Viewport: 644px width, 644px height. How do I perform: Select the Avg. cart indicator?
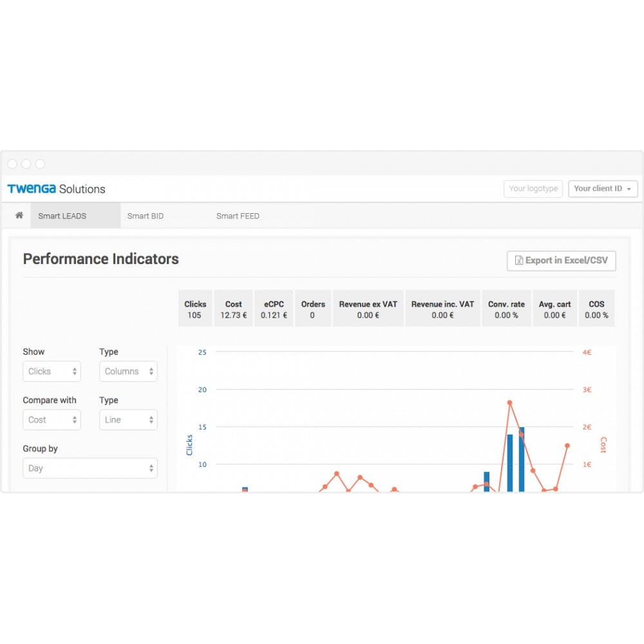tap(555, 308)
